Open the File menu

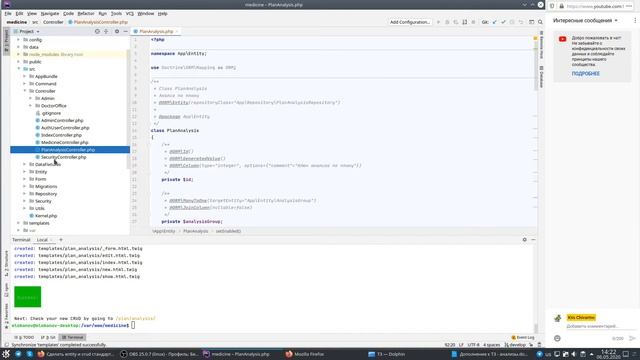pyautogui.click(x=8, y=13)
